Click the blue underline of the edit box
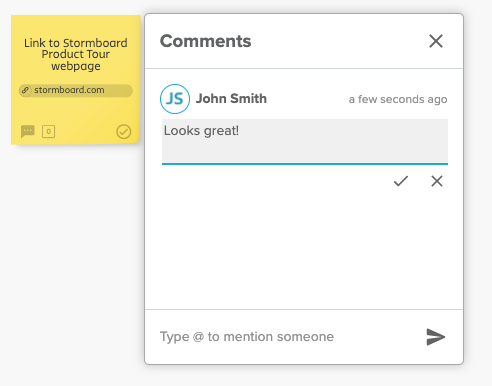492x386 pixels. point(305,164)
